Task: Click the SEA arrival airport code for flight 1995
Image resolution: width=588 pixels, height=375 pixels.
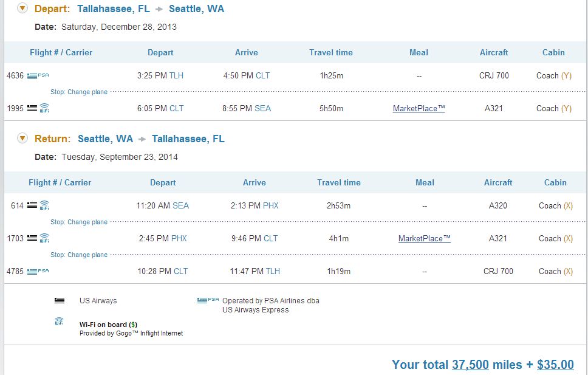Action: 262,108
